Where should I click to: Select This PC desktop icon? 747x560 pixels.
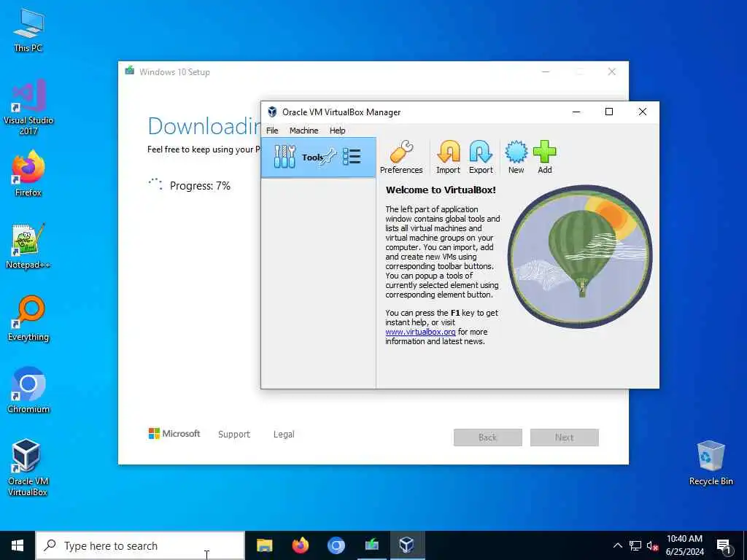pos(28,30)
